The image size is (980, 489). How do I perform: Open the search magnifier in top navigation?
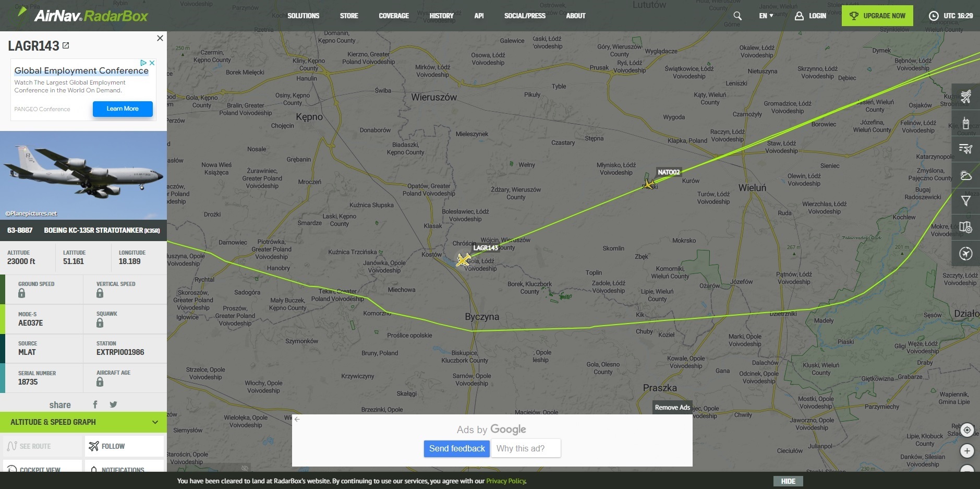pos(737,16)
